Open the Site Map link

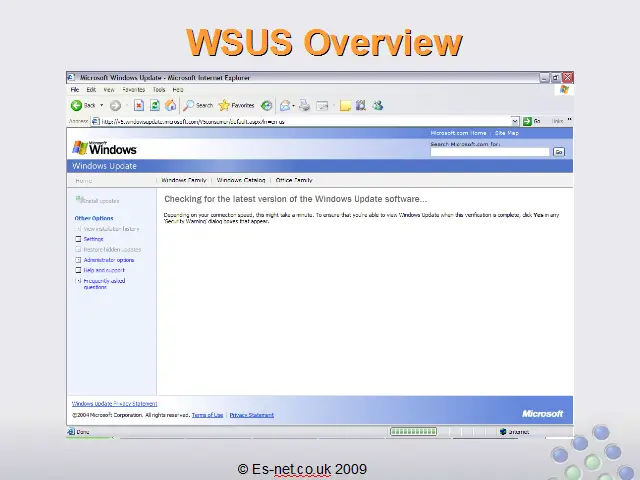[x=507, y=133]
